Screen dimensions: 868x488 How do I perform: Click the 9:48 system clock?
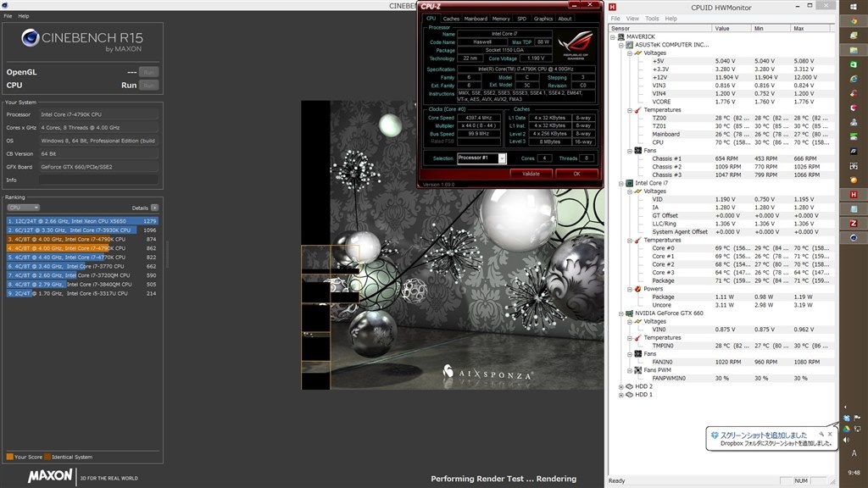(854, 473)
